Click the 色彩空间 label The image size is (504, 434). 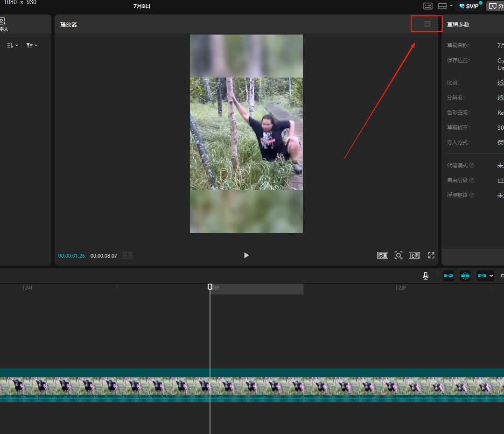458,112
